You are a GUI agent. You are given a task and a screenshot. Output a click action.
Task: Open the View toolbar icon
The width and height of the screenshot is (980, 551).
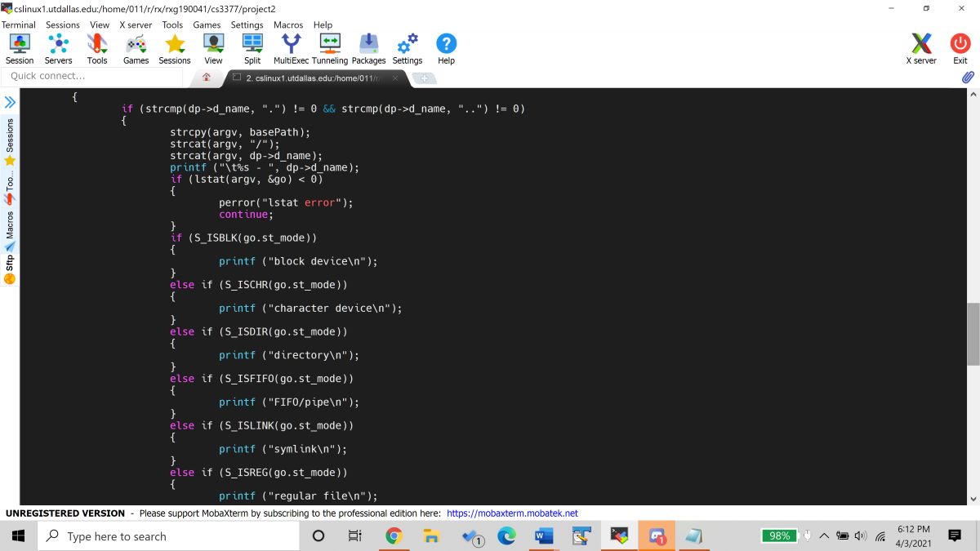[213, 49]
